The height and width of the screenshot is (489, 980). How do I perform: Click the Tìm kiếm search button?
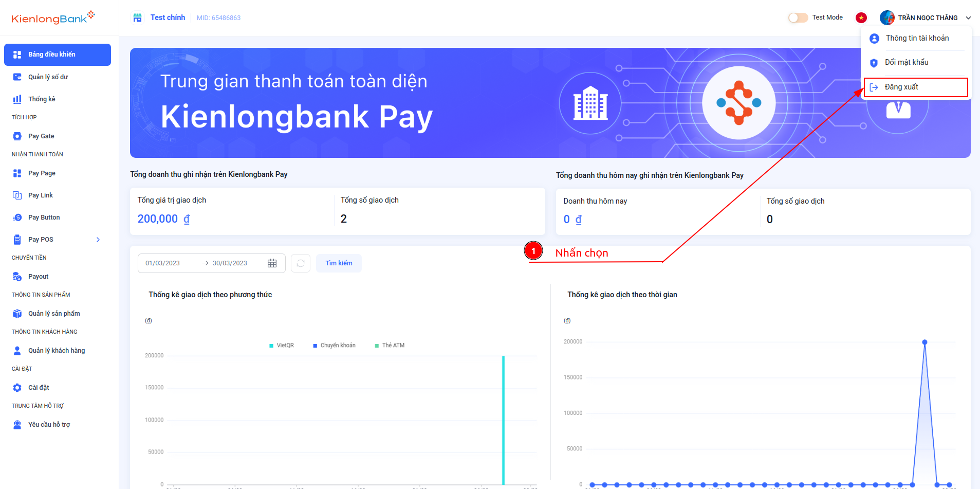pyautogui.click(x=339, y=263)
